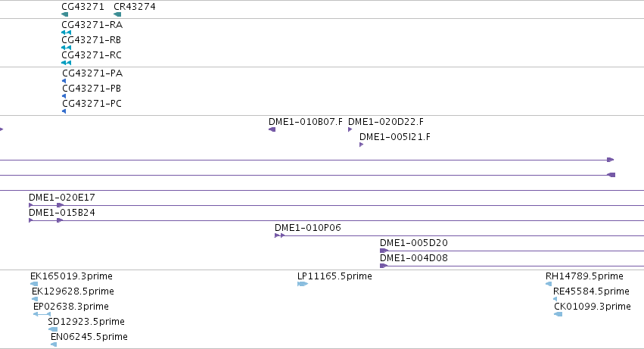This screenshot has width=644, height=349.
Task: Select transcript CG43271-RB label
Action: [91, 40]
